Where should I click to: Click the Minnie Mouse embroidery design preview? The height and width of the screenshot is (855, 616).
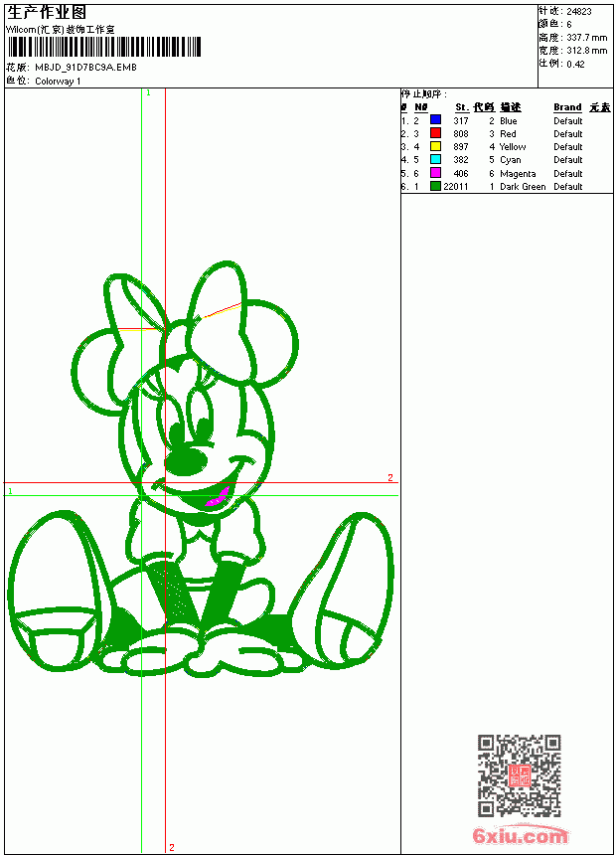[x=201, y=469]
